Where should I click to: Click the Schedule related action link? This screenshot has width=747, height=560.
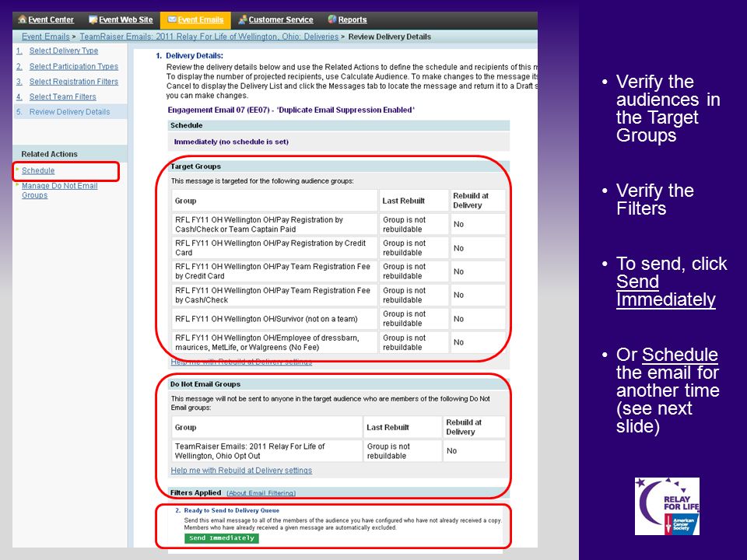click(38, 170)
